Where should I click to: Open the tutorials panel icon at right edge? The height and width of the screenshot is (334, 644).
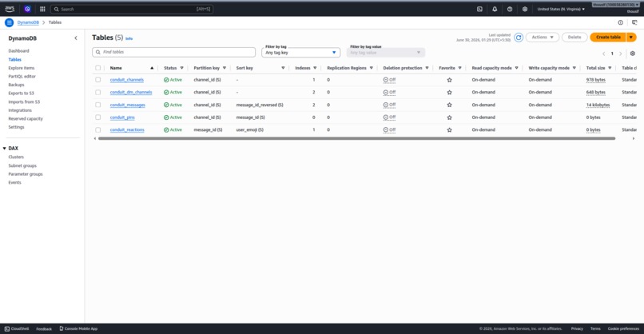tap(634, 22)
